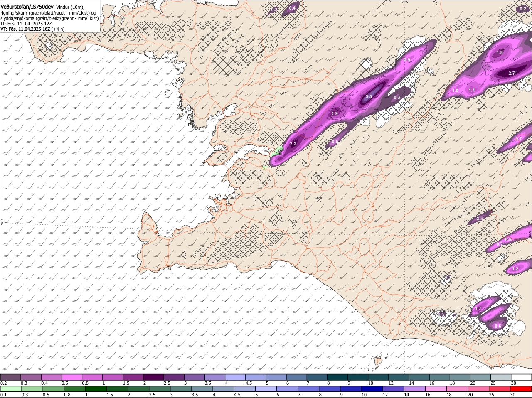Image resolution: width=532 pixels, height=398 pixels.
Task: Click the snow legend swatch between 10 and 12
Action: point(378,377)
